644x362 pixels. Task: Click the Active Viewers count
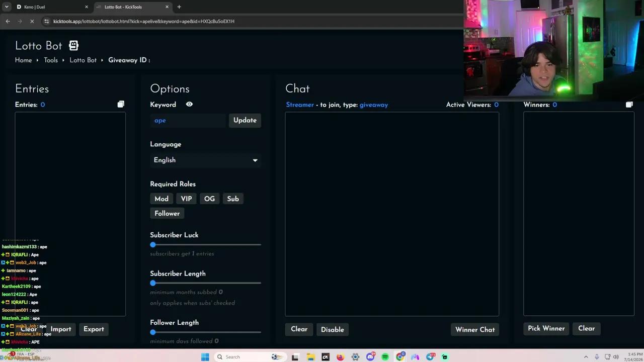point(496,105)
